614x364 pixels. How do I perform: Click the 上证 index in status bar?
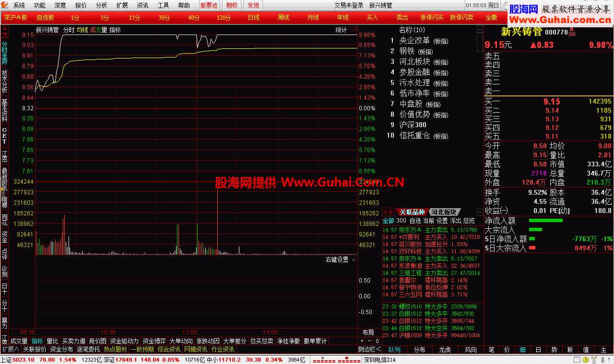click(x=6, y=360)
